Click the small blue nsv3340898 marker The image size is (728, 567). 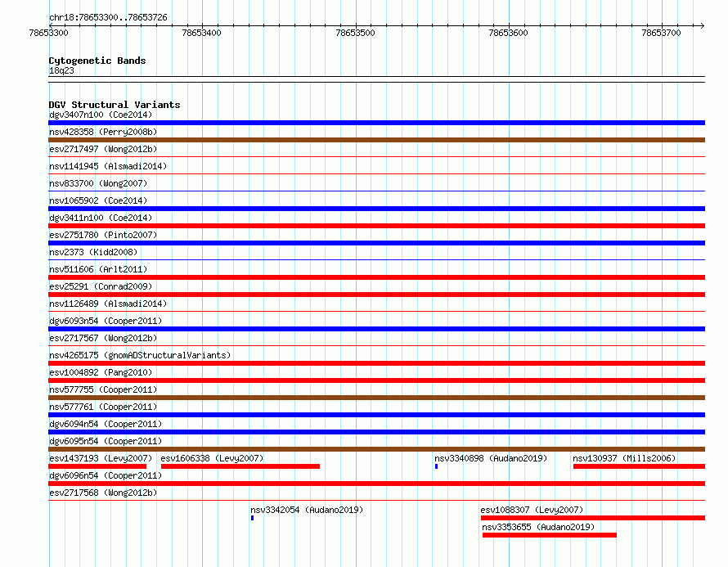point(437,466)
